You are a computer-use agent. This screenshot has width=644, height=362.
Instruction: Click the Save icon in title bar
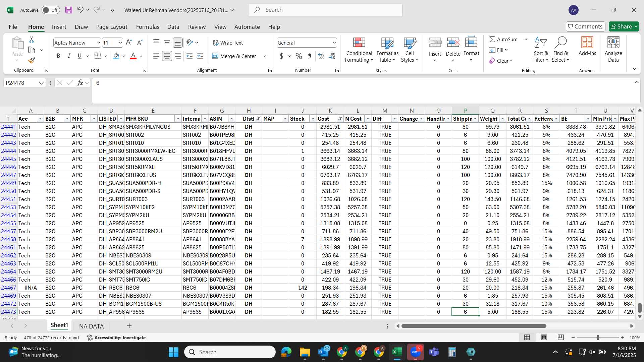pyautogui.click(x=69, y=10)
